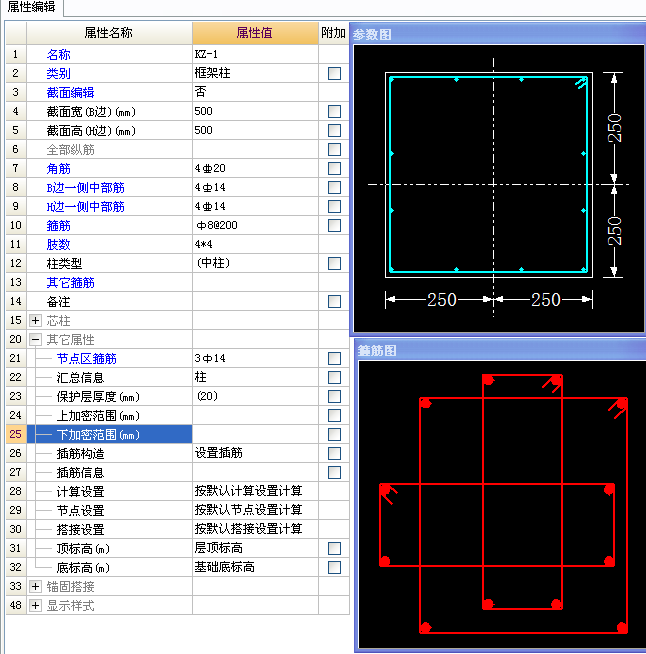
Task: Click the 名称 value KZ-1
Action: click(x=206, y=54)
